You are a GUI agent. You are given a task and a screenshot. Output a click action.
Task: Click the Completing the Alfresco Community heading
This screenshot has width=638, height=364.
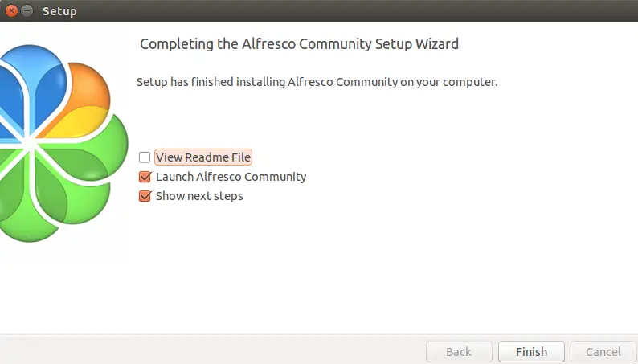[x=299, y=44]
